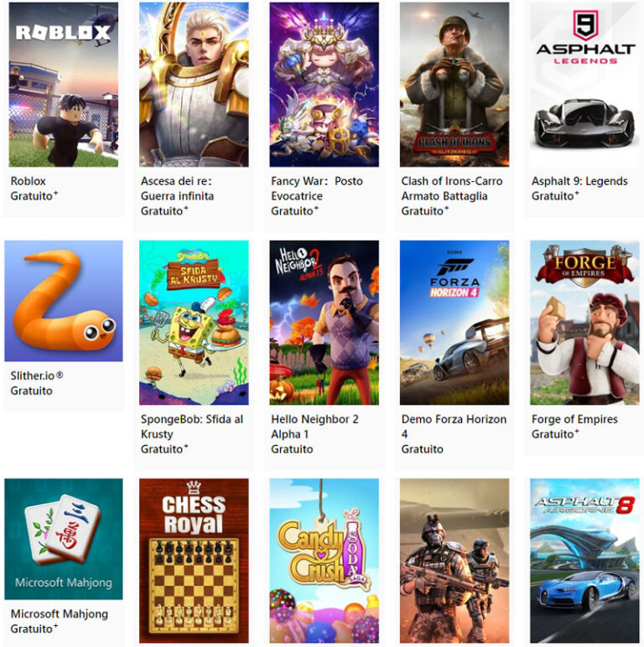644x647 pixels.
Task: Open the Roblox game cover image
Action: coord(64,85)
